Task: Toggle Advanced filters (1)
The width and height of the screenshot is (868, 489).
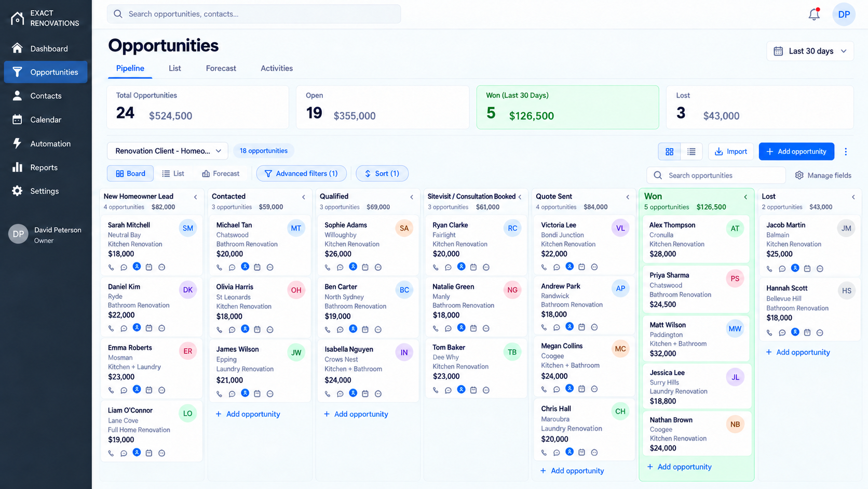Action: pos(301,174)
